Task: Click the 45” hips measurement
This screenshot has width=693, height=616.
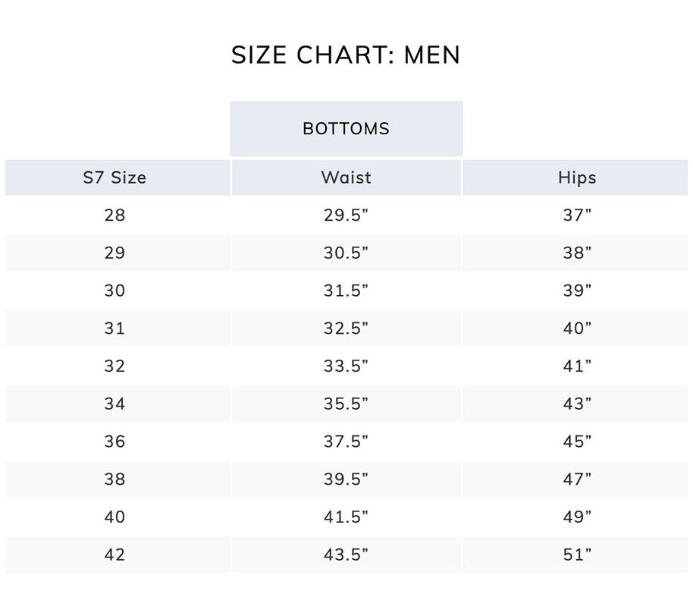Action: [x=577, y=442]
